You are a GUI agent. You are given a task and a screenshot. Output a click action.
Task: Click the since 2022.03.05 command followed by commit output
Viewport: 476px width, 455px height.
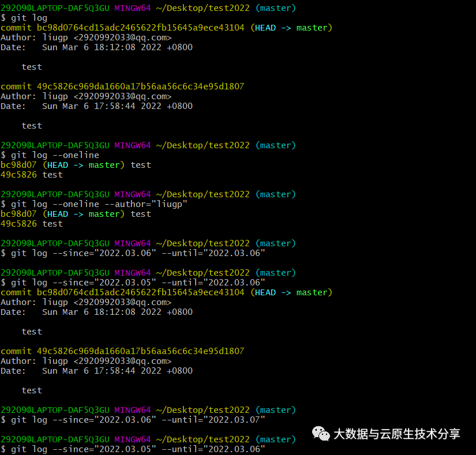(x=133, y=283)
